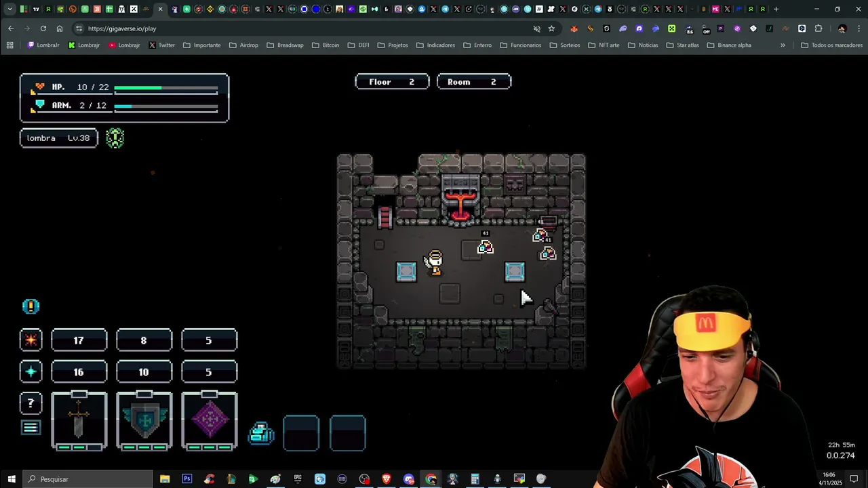Viewport: 868px width, 488px height.
Task: Open the NFT arte bookmark folder
Action: [x=604, y=45]
